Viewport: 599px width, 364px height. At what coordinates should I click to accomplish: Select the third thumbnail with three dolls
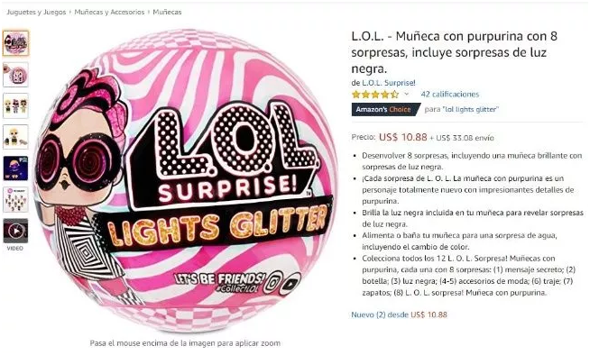[x=15, y=105]
